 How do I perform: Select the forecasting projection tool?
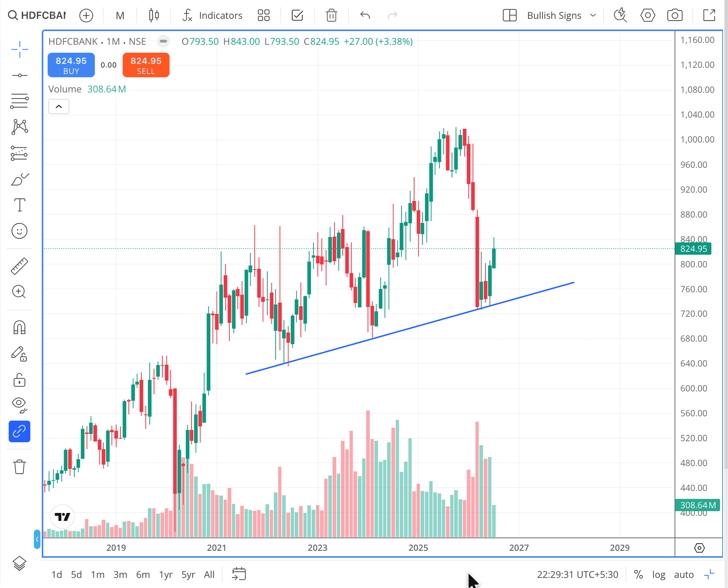point(19,153)
